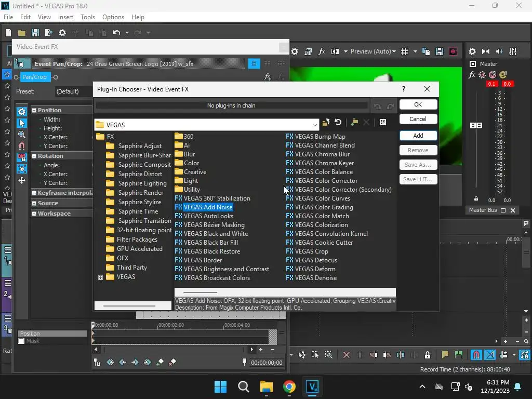Image resolution: width=532 pixels, height=399 pixels.
Task: Click the Undo arrow in main toolbar
Action: coord(116,33)
